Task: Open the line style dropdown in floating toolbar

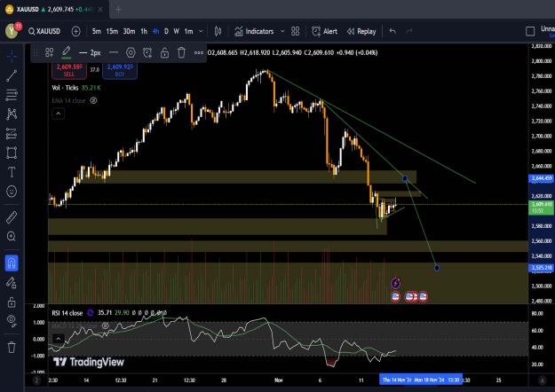Action: click(114, 52)
